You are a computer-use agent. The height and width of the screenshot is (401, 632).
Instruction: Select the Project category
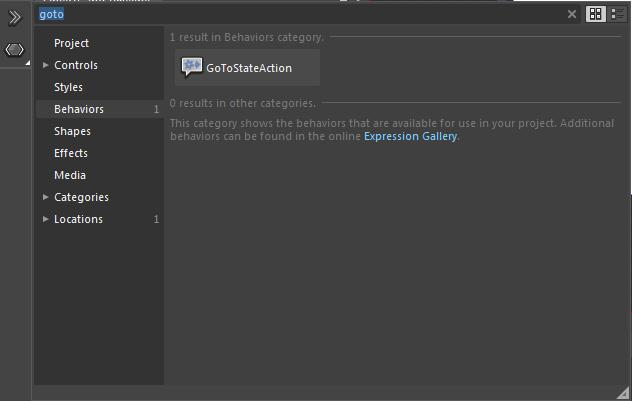(x=71, y=43)
